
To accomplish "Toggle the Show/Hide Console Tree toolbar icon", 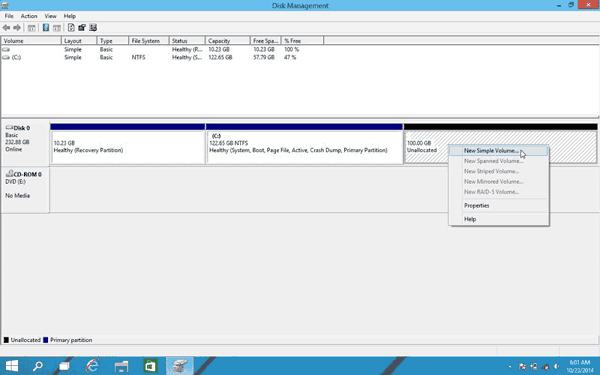I will tap(32, 28).
